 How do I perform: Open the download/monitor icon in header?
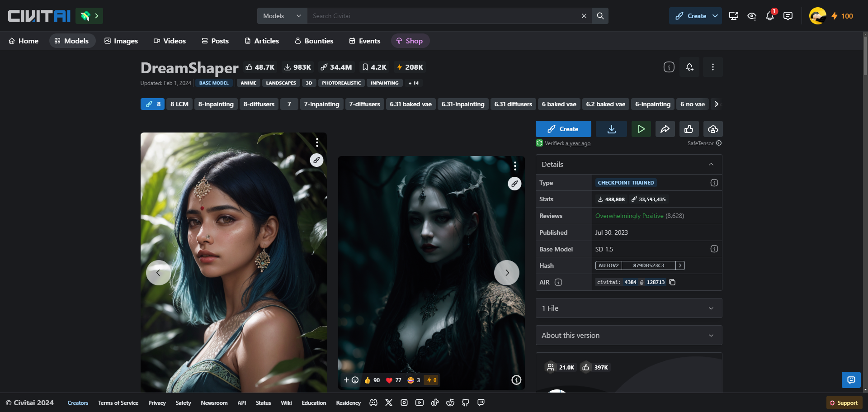click(734, 16)
